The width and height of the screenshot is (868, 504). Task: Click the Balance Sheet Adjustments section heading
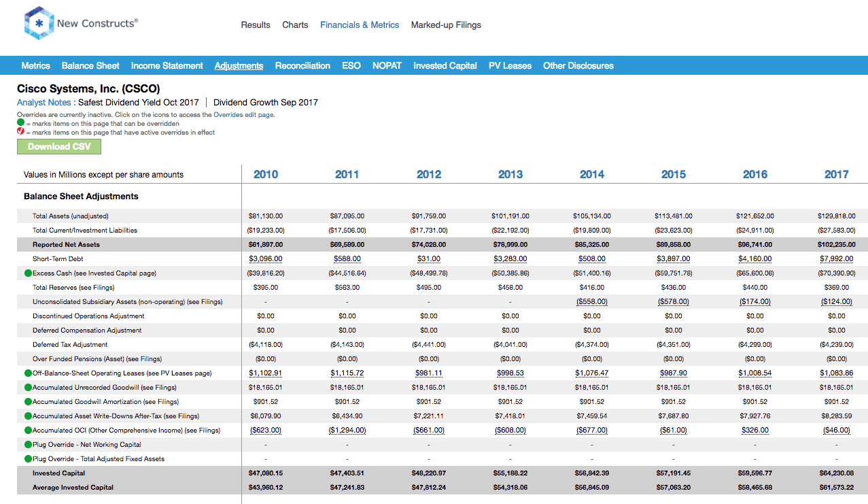point(81,197)
